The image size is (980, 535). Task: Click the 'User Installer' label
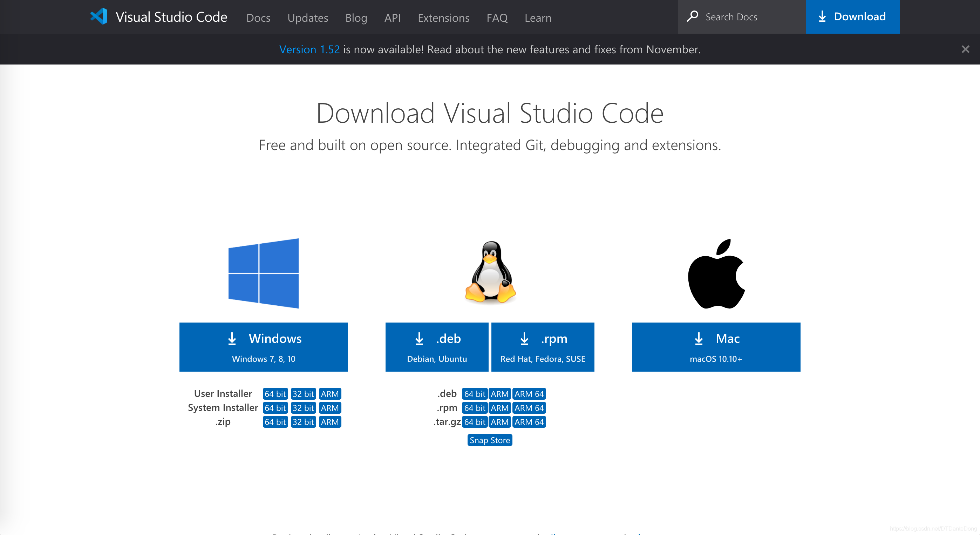223,393
